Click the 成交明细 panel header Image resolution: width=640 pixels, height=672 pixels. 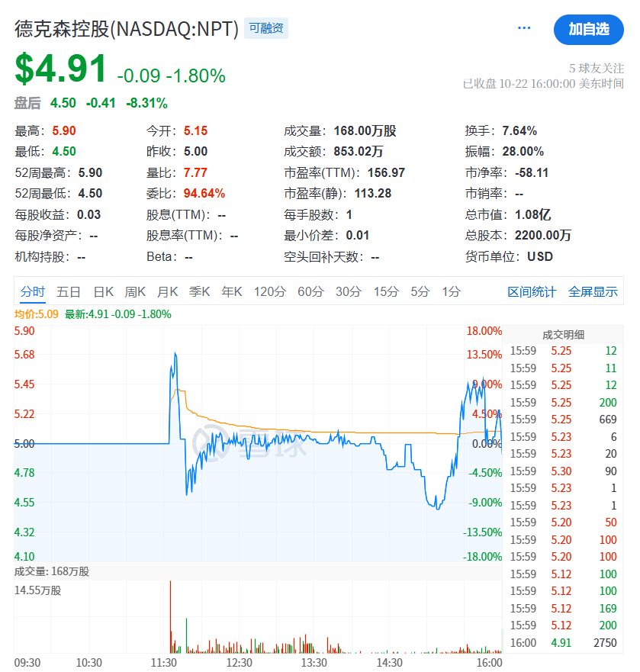pyautogui.click(x=564, y=334)
